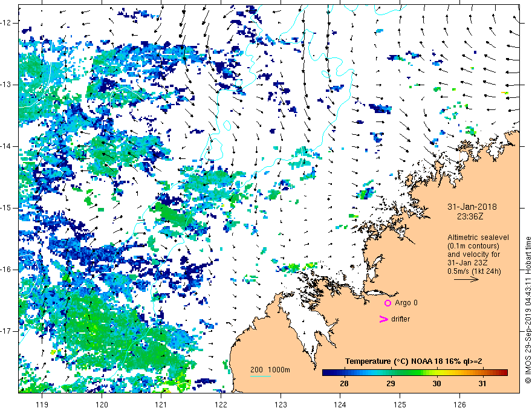Click the longitude 121 axis label
The width and height of the screenshot is (532, 411).
[161, 404]
